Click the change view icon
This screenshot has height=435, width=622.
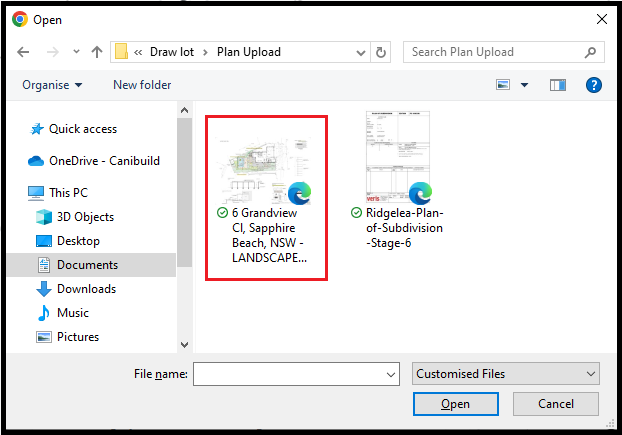coord(503,85)
